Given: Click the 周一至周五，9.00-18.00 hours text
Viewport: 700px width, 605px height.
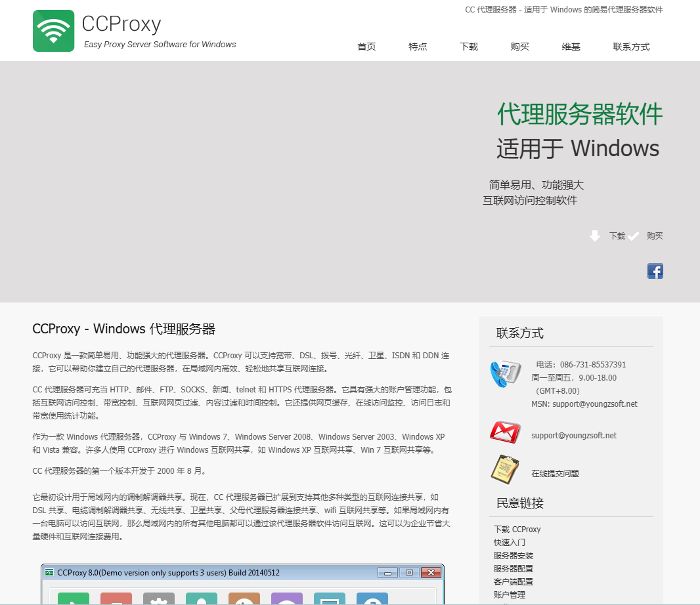Looking at the screenshot, I should pyautogui.click(x=574, y=378).
